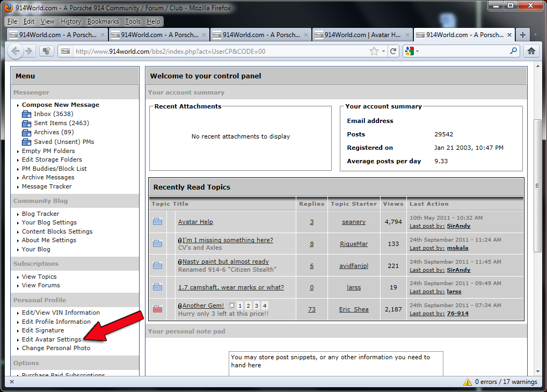Open Inbox (3638)

pyautogui.click(x=53, y=114)
